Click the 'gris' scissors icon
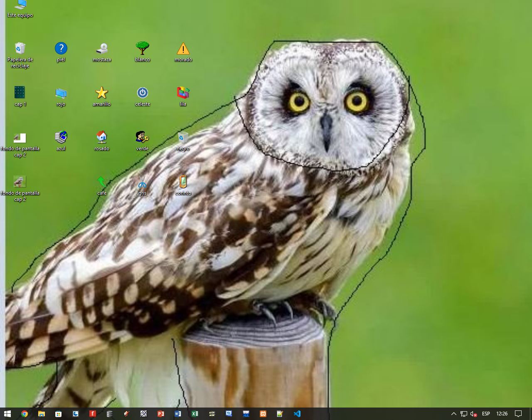This screenshot has width=532, height=420. [x=143, y=183]
